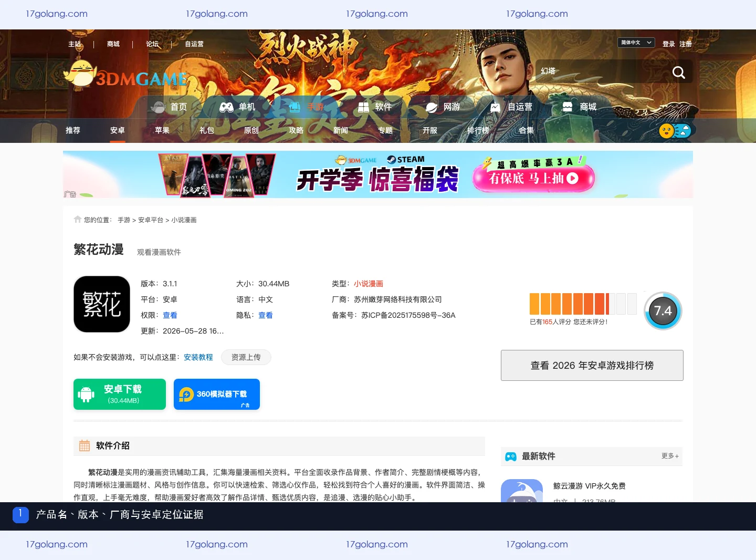Image resolution: width=756 pixels, height=560 pixels.
Task: Click the home icon in breadcrumb
Action: [78, 220]
